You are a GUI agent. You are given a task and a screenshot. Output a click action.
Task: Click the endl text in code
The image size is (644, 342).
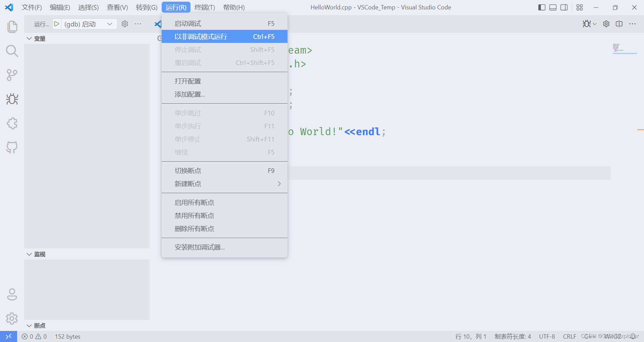368,131
